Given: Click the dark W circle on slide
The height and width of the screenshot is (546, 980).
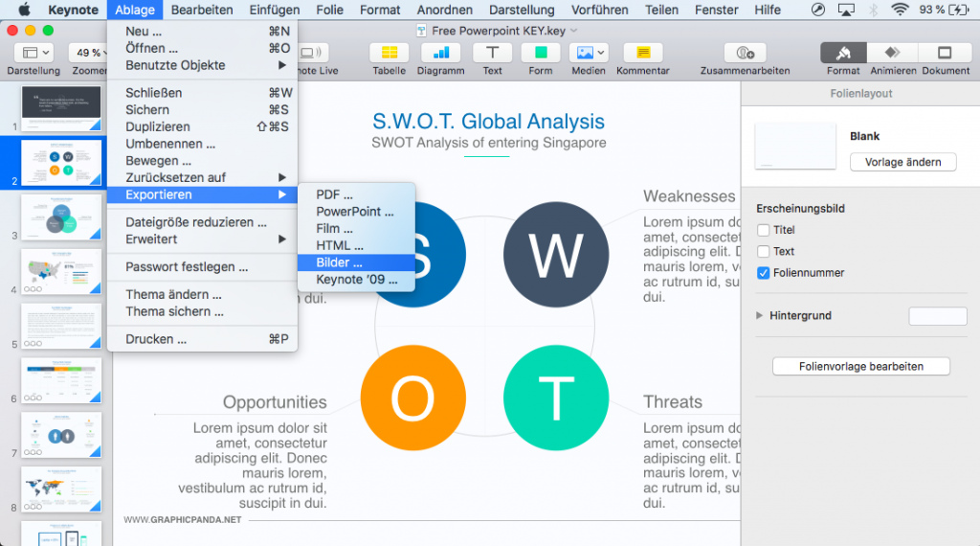Looking at the screenshot, I should point(556,255).
